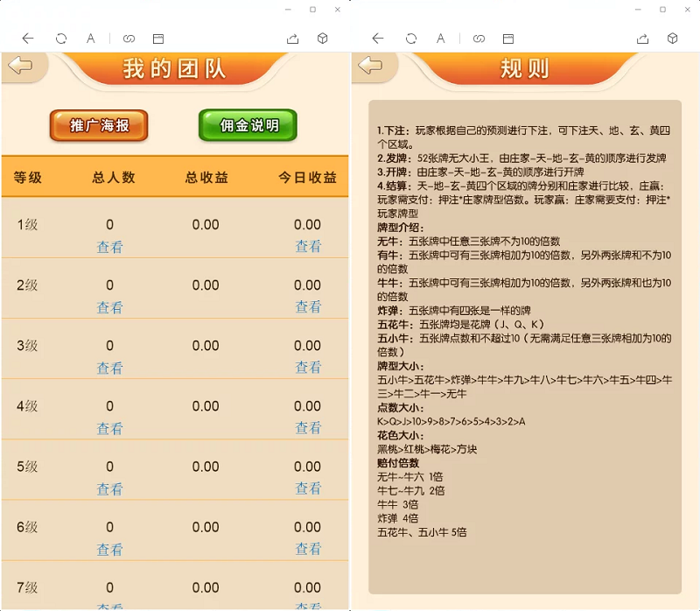The image size is (700, 611).
Task: Click the copy link icon in the left window toolbar
Action: click(x=129, y=39)
